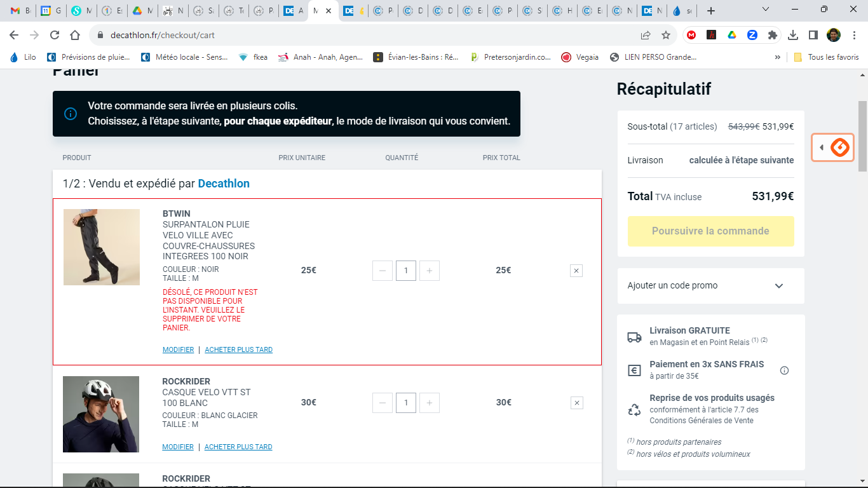Share this page from address bar
The height and width of the screenshot is (488, 868).
[x=646, y=35]
